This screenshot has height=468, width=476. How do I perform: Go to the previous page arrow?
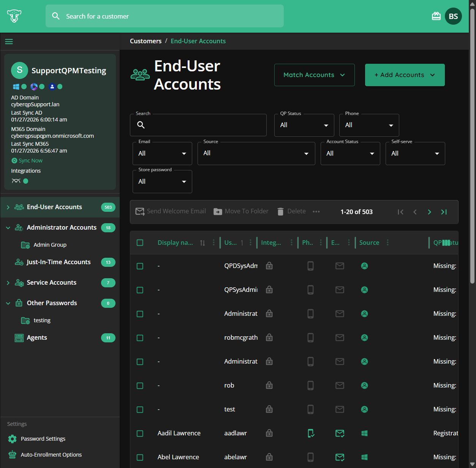pyautogui.click(x=415, y=212)
